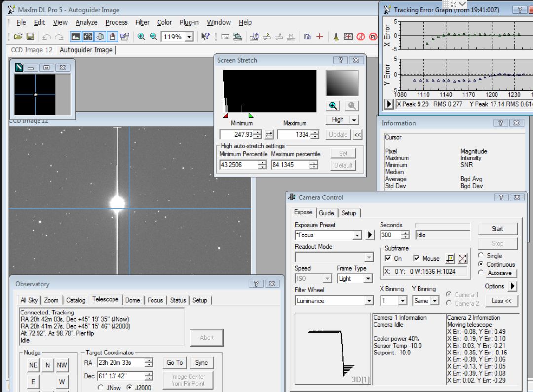Expand the Frame Type dropdown
Viewport: 533px width, 392px height.
pyautogui.click(x=367, y=279)
